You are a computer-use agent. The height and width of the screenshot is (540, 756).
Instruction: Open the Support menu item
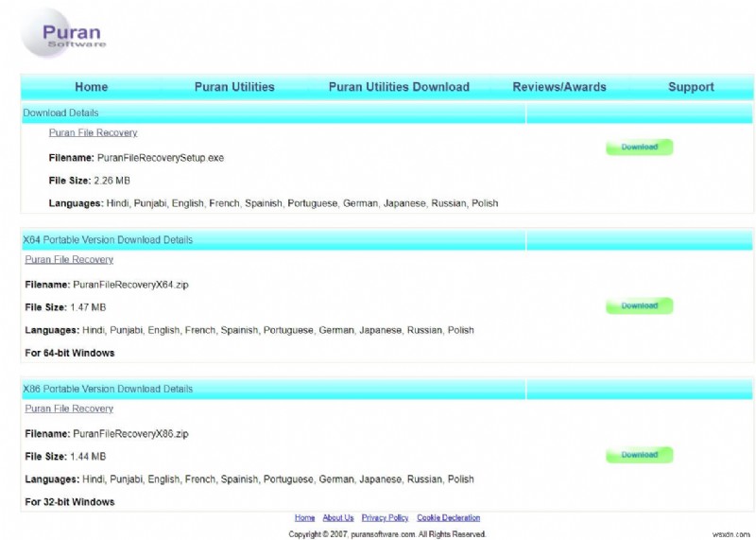point(691,87)
